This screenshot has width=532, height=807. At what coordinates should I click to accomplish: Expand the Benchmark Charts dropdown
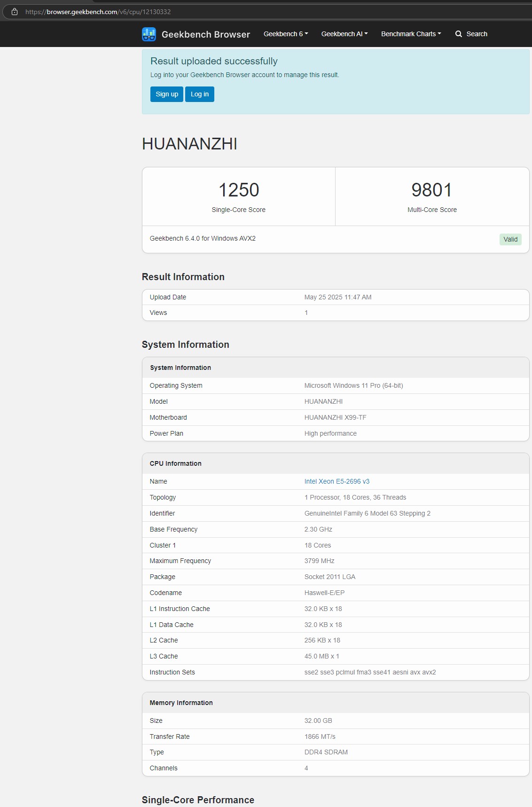411,34
